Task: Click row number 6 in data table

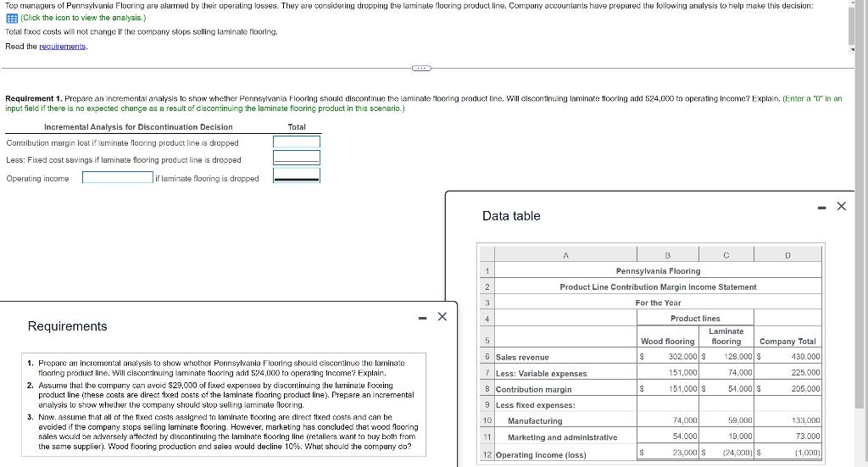Action: (487, 358)
